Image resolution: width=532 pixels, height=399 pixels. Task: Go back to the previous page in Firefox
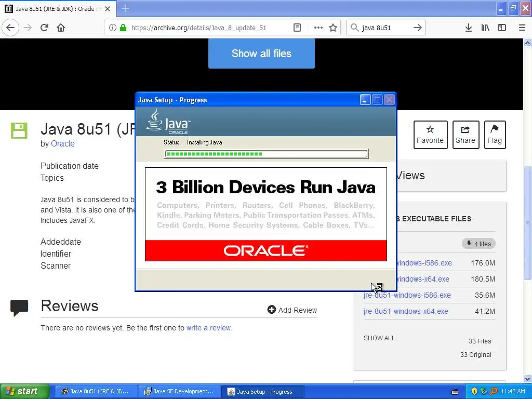click(x=10, y=28)
